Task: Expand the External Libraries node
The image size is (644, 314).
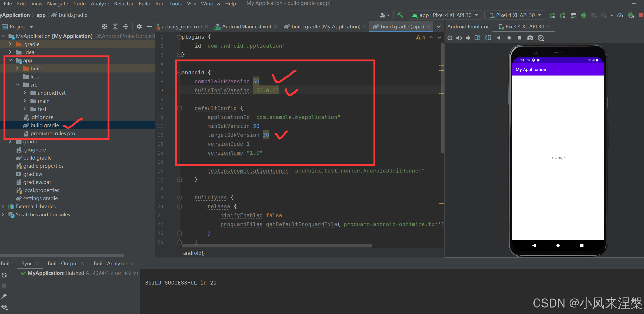Action: click(x=3, y=206)
